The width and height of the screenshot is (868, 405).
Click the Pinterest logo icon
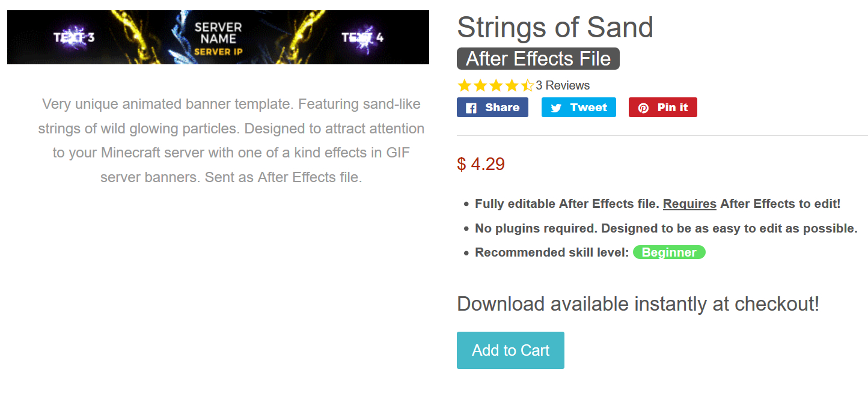coord(643,108)
